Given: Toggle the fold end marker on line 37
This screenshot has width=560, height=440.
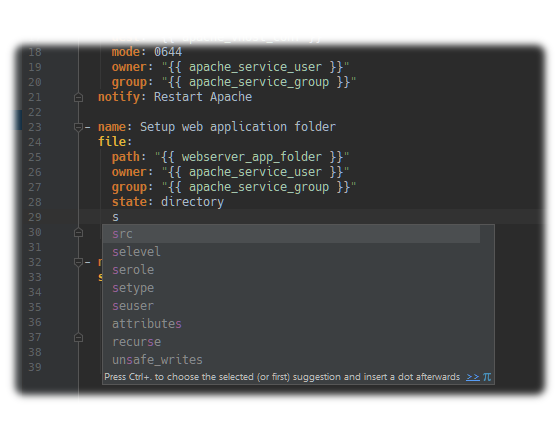Looking at the screenshot, I should [78, 338].
